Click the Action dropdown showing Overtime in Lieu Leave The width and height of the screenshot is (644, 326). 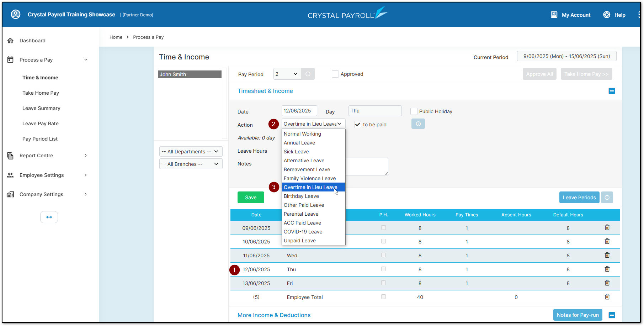313,124
